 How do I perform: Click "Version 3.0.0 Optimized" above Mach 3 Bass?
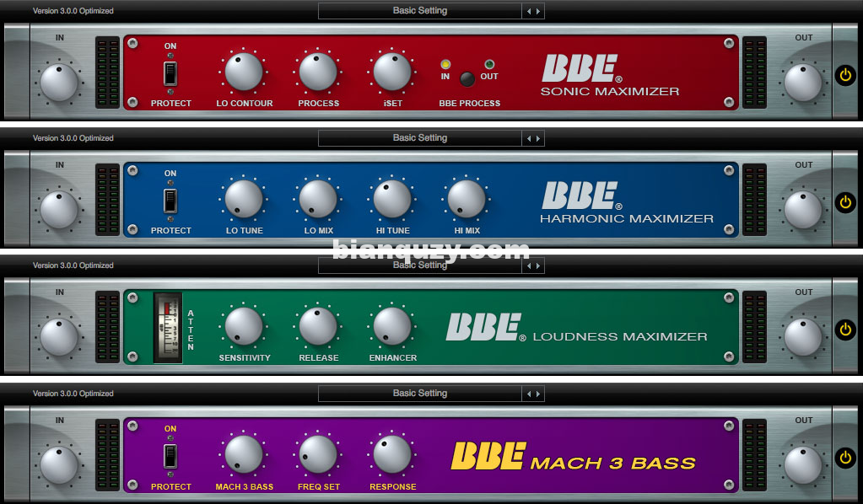[73, 394]
